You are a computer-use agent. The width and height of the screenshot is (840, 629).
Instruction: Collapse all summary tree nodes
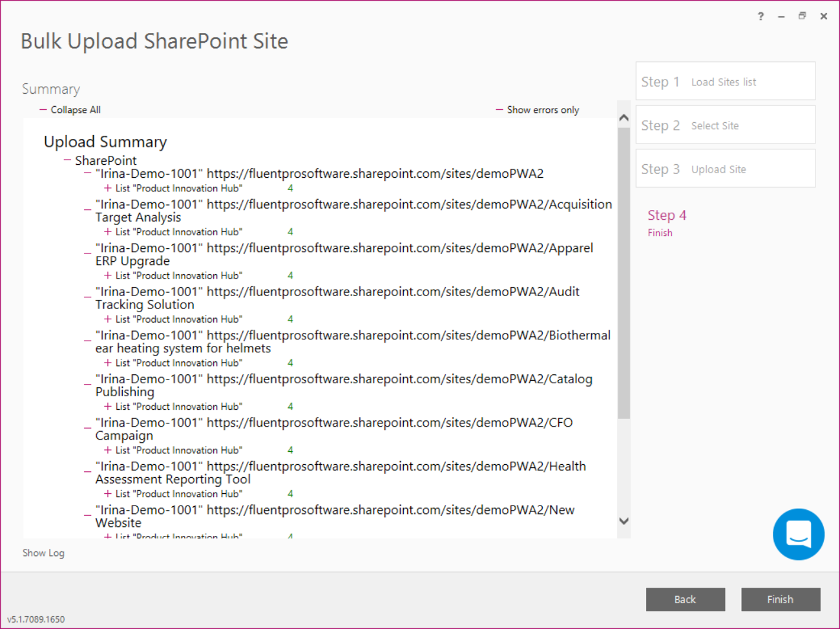pos(70,110)
